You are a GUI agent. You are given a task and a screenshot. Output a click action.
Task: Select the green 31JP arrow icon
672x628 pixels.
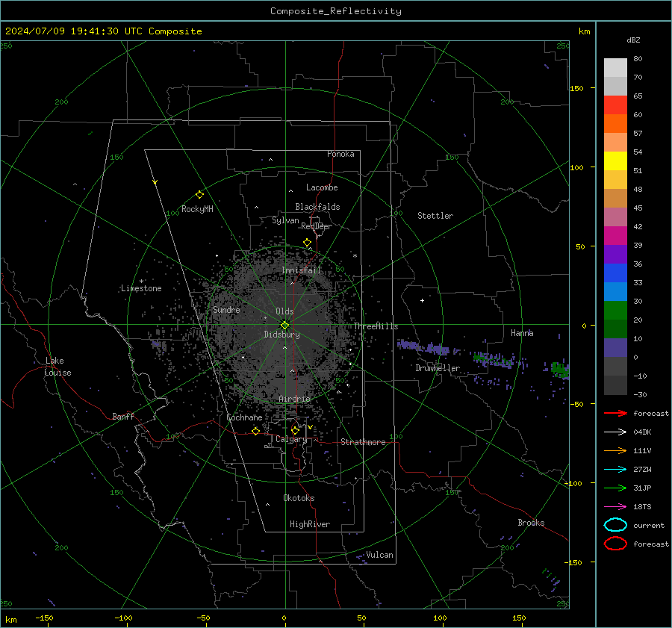click(615, 488)
